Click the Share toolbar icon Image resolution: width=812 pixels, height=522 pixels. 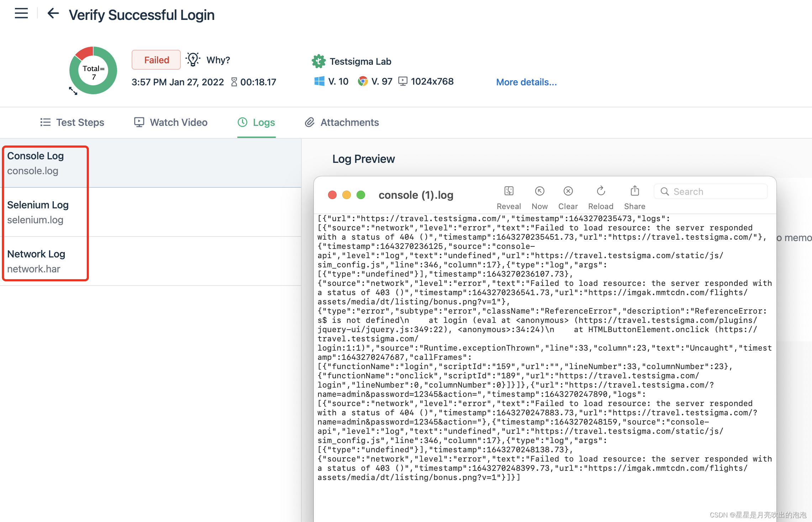[x=635, y=191]
